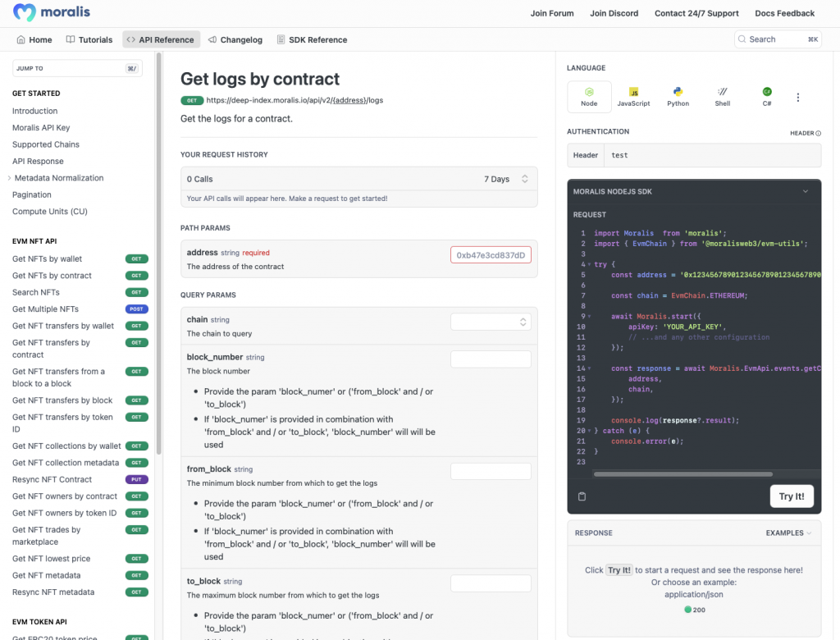Select the JavaScript language icon
The image size is (840, 640).
[x=634, y=92]
